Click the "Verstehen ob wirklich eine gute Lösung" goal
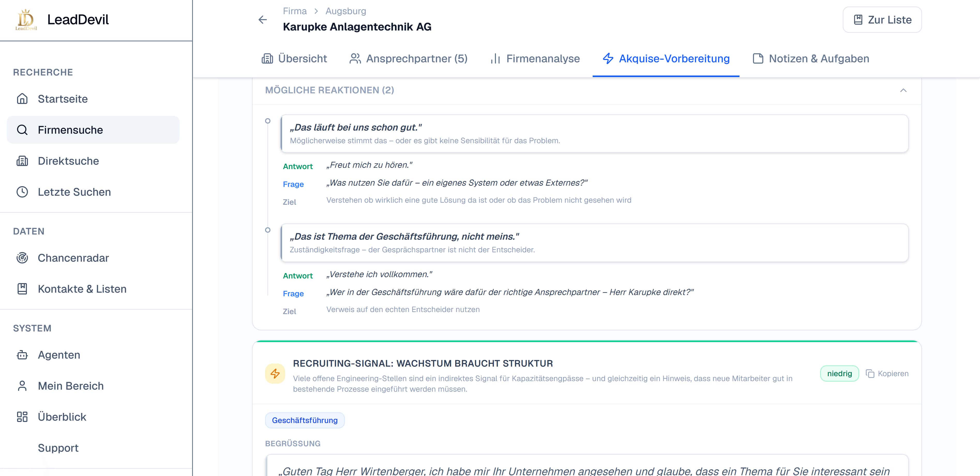The width and height of the screenshot is (980, 476). (479, 200)
